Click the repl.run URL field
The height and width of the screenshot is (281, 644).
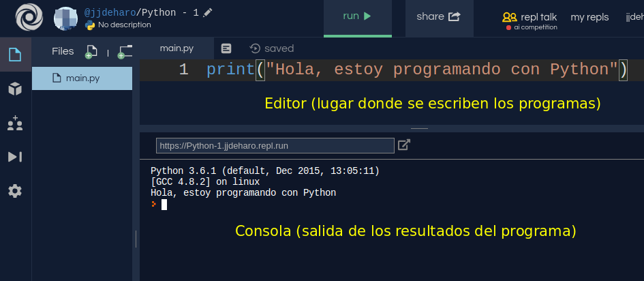(275, 145)
